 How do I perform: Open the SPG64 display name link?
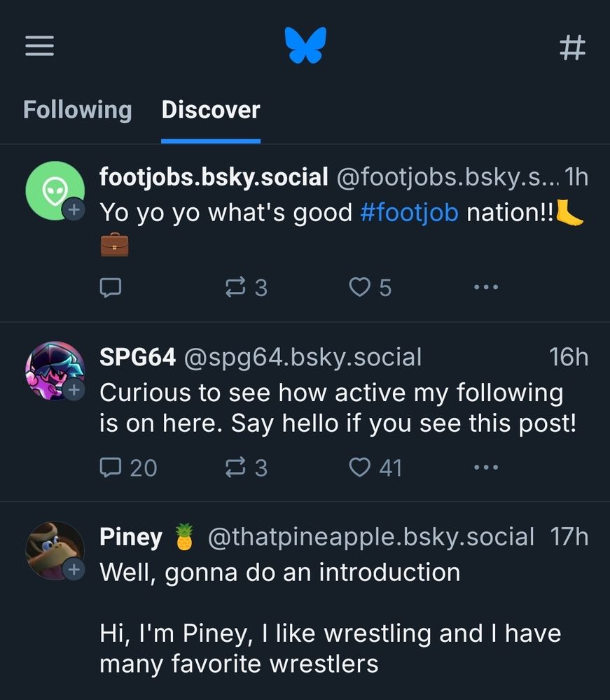(137, 357)
